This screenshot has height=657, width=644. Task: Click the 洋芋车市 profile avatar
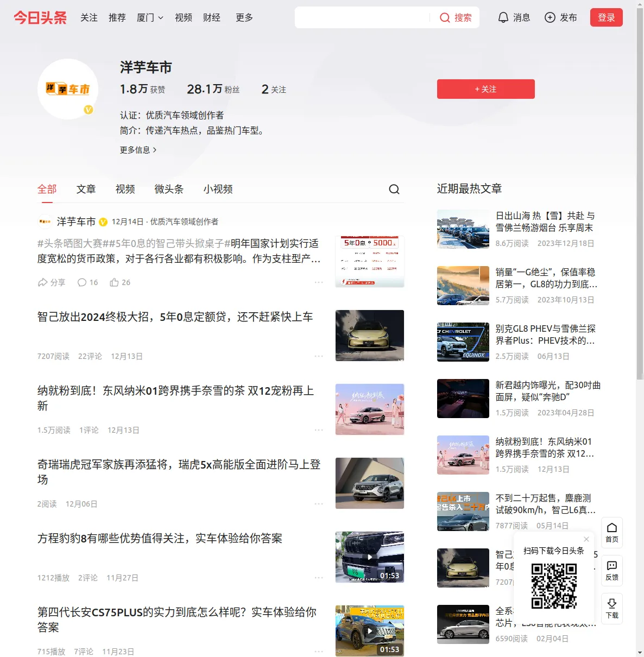pyautogui.click(x=68, y=89)
